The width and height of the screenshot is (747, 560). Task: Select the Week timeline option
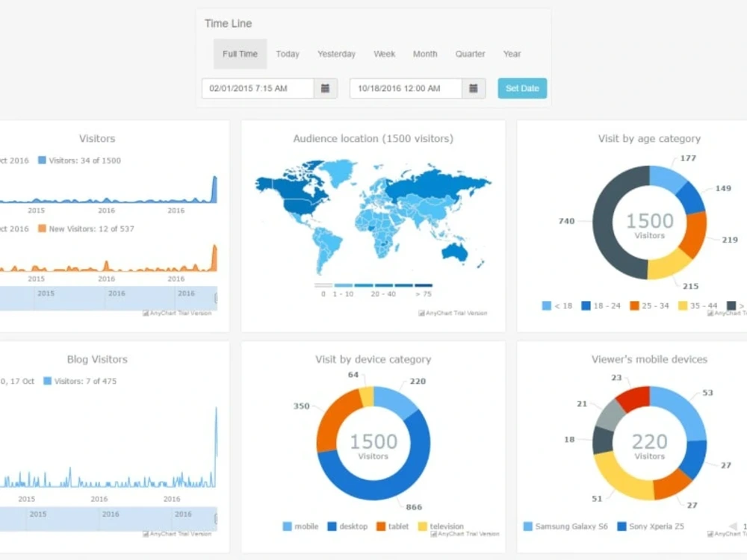(x=384, y=54)
